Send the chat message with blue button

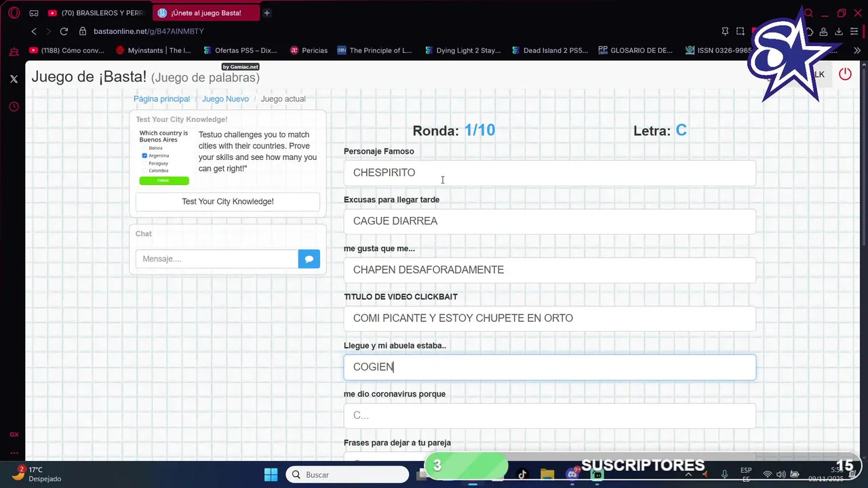click(x=309, y=259)
